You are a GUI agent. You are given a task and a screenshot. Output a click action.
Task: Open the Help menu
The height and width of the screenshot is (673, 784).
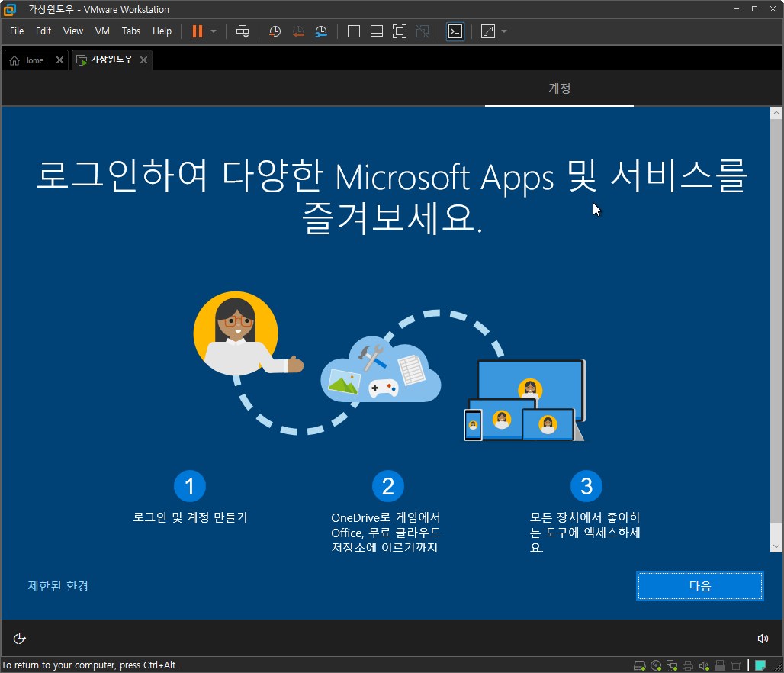162,31
